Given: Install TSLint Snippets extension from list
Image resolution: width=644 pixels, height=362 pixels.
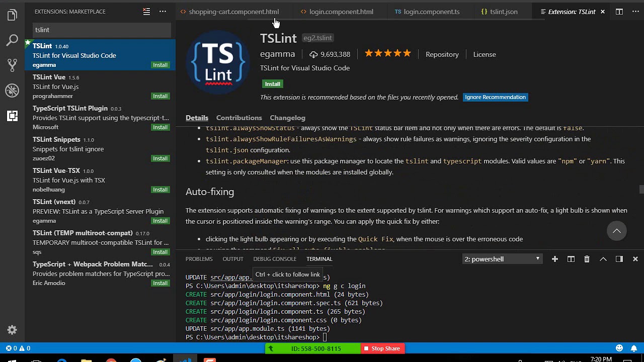Looking at the screenshot, I should (160, 158).
